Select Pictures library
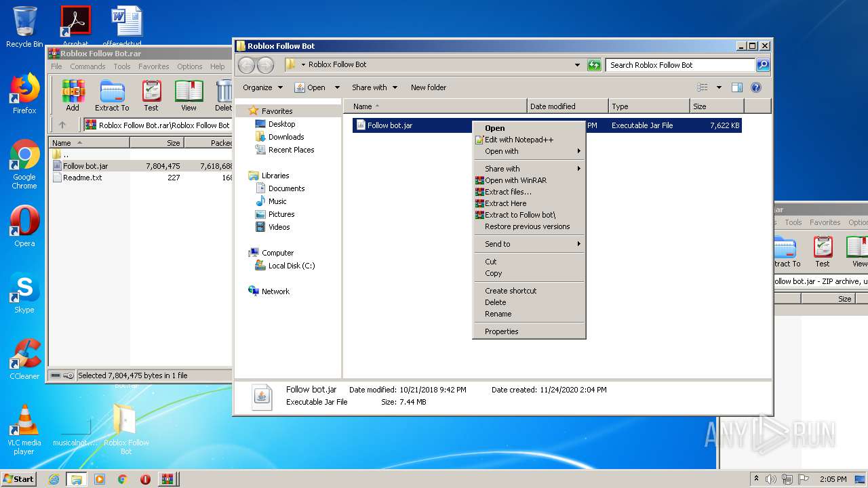The height and width of the screenshot is (488, 868). coord(281,214)
